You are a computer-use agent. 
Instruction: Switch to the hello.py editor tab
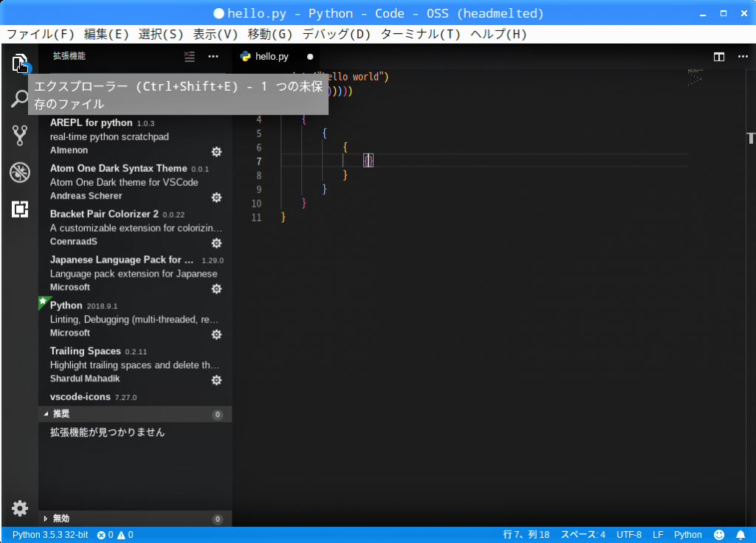[x=278, y=57]
